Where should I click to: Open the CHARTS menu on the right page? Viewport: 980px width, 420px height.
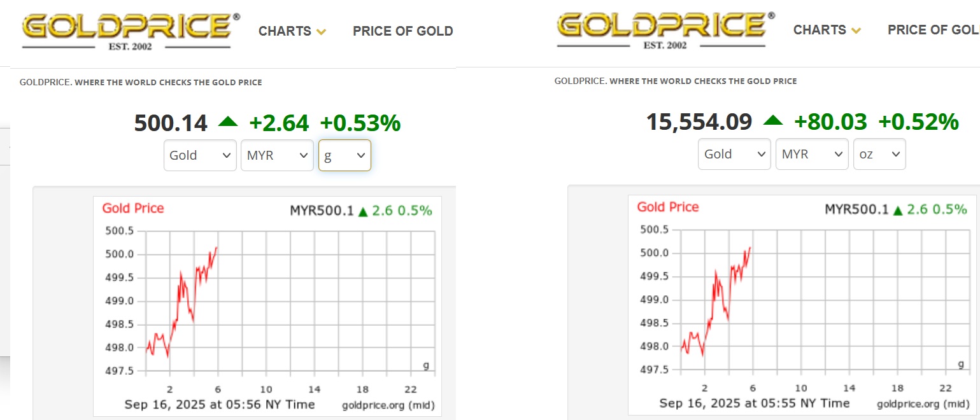coord(820,30)
